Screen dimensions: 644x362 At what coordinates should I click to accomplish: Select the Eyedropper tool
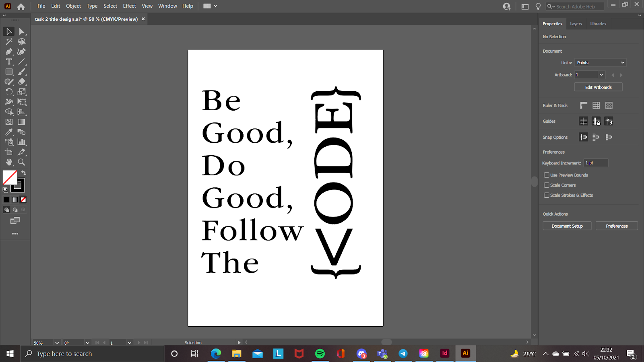coord(9,132)
